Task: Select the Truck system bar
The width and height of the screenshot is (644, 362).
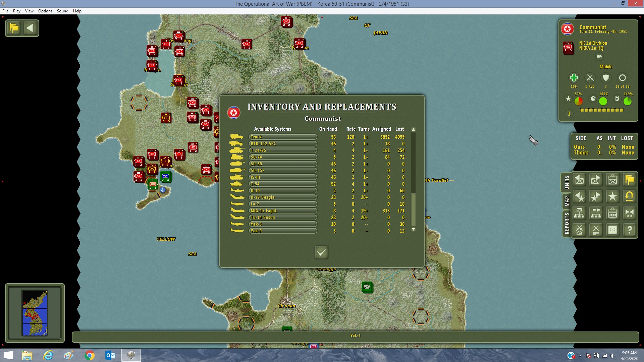Action: coord(283,137)
